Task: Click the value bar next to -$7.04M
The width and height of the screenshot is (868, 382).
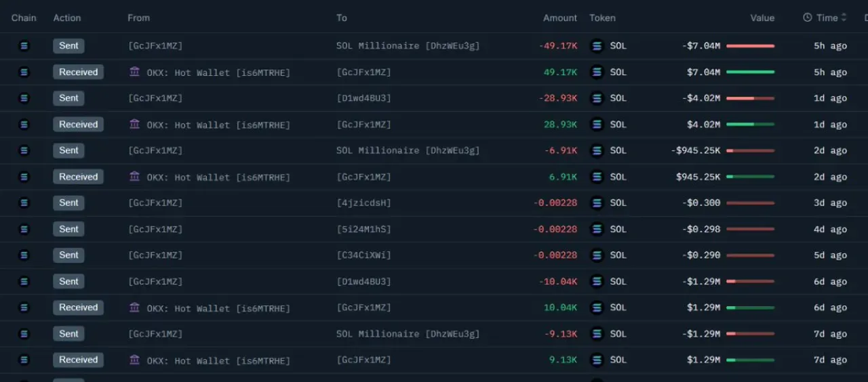Action: (750, 46)
